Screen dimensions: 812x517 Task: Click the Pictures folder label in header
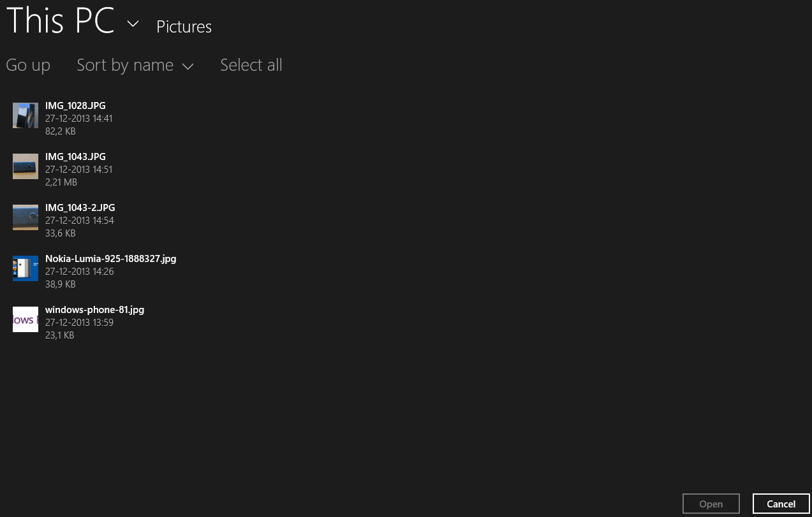coord(184,27)
